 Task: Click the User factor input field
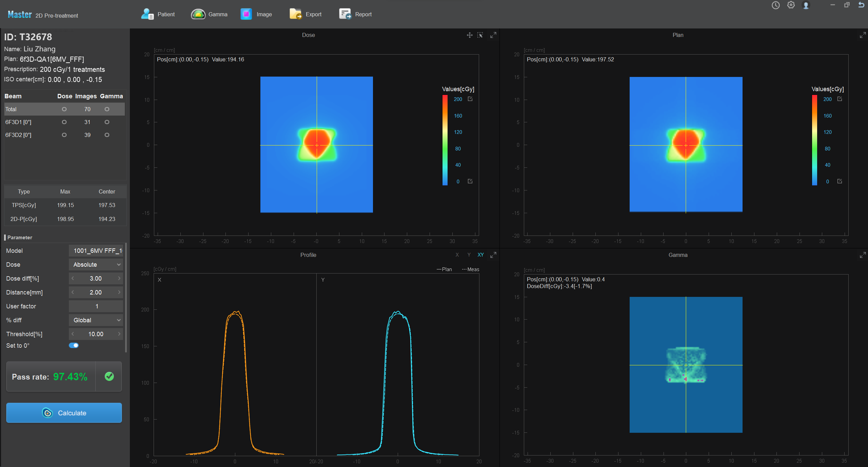coord(96,306)
